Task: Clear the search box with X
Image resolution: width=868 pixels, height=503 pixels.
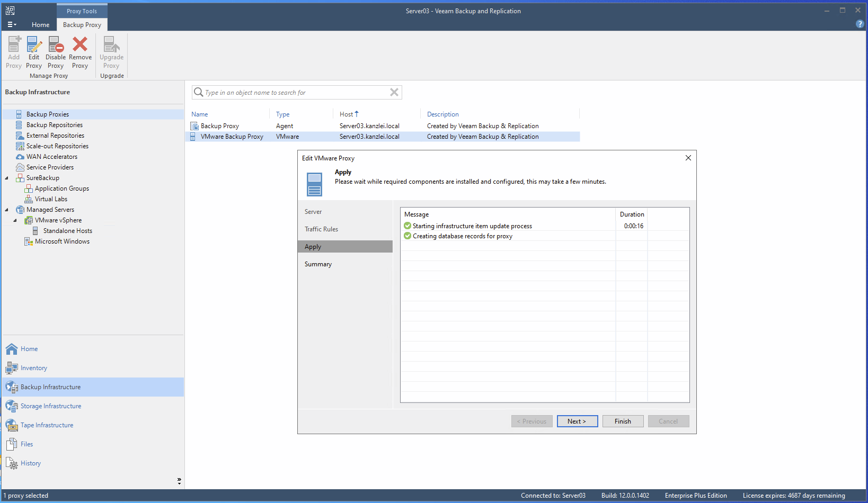Action: point(394,92)
